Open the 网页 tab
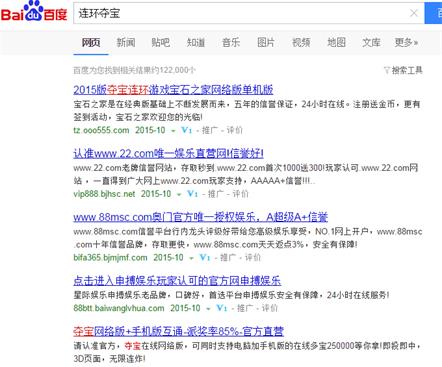 (x=91, y=42)
